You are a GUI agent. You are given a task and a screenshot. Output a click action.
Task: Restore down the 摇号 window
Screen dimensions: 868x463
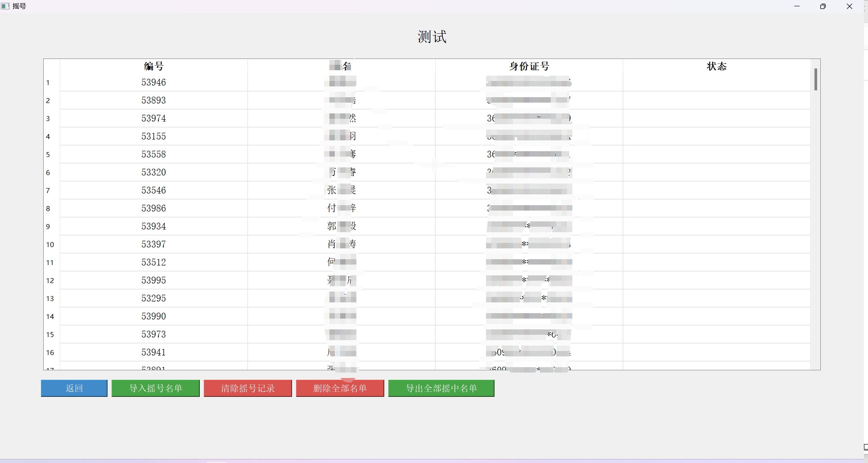[x=823, y=6]
